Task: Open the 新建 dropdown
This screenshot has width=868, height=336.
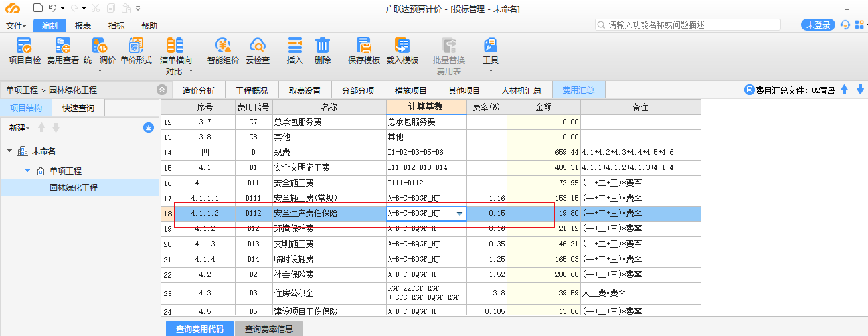Action: pos(19,127)
